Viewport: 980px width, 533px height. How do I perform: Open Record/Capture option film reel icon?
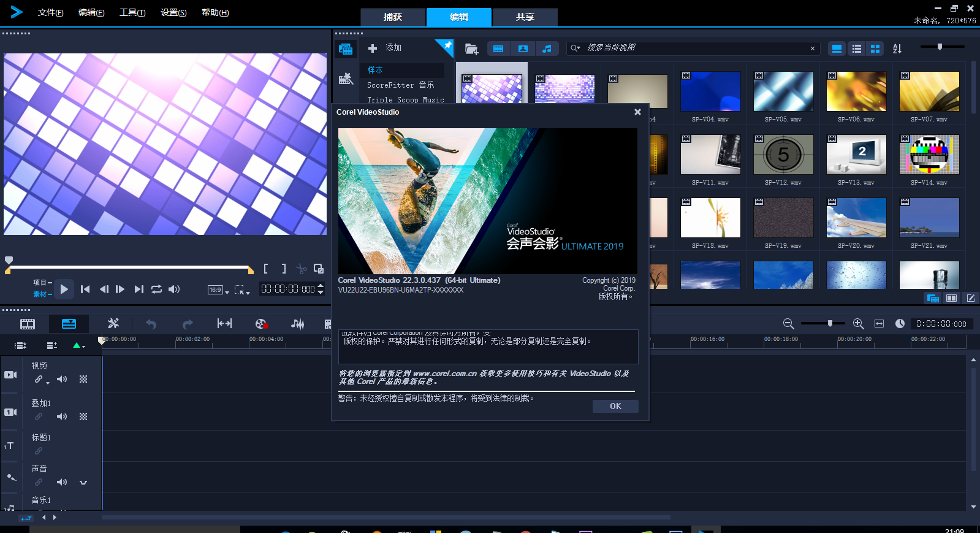coord(261,324)
